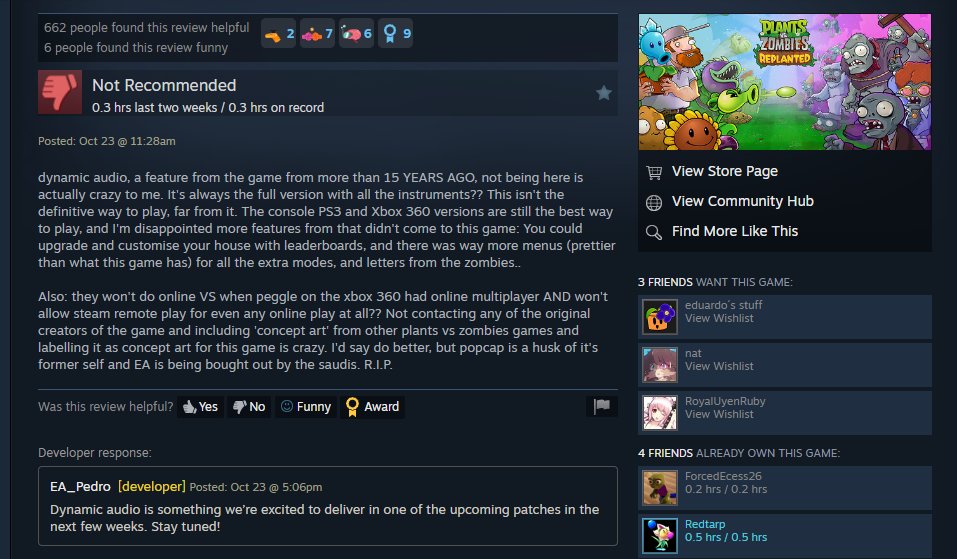Open the View Community Hub link
957x559 pixels.
(742, 201)
